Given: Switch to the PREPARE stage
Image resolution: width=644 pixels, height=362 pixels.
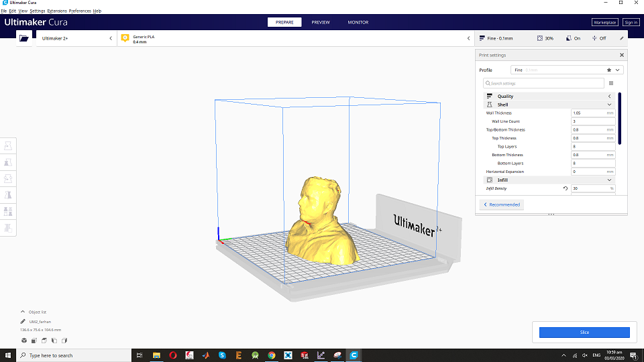Looking at the screenshot, I should pos(284,22).
